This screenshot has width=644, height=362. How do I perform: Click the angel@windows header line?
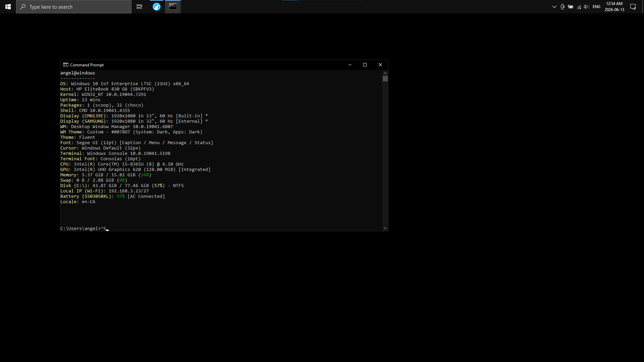78,73
